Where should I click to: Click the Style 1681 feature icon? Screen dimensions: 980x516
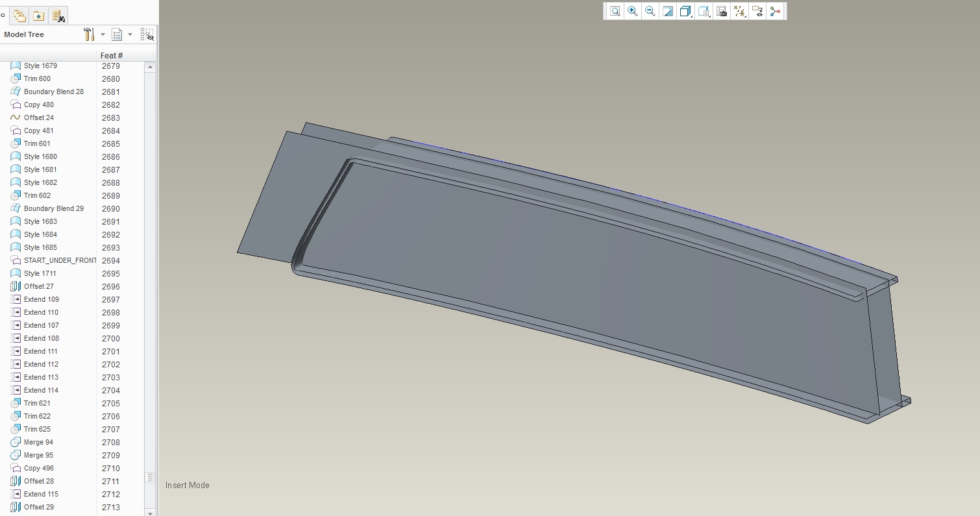[16, 169]
